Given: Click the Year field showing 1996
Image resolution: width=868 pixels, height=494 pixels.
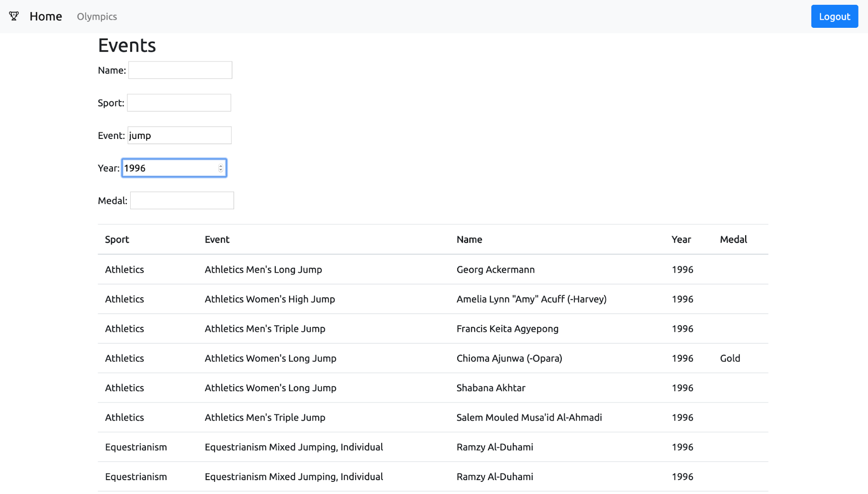Looking at the screenshot, I should click(169, 168).
